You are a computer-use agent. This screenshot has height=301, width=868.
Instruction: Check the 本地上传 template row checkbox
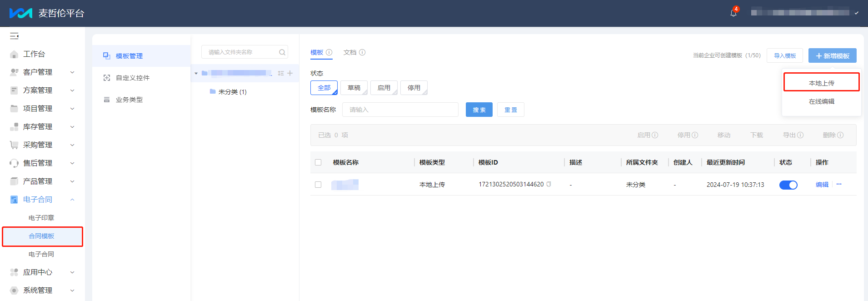pos(318,185)
